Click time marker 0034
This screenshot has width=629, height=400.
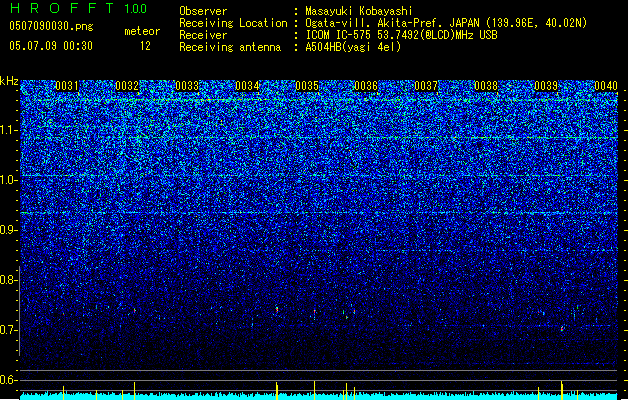click(x=247, y=86)
